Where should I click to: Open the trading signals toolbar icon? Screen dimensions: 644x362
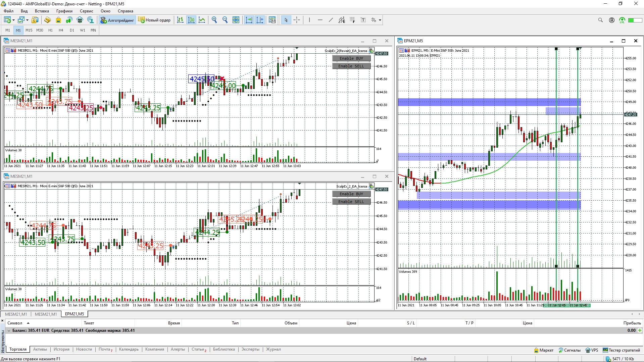[69, 20]
